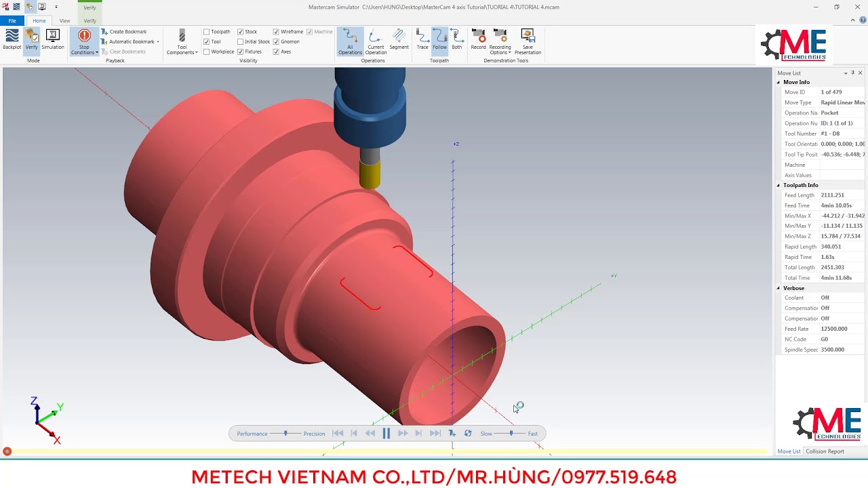Select the Move ID value field
This screenshot has width=868, height=488.
pos(842,92)
